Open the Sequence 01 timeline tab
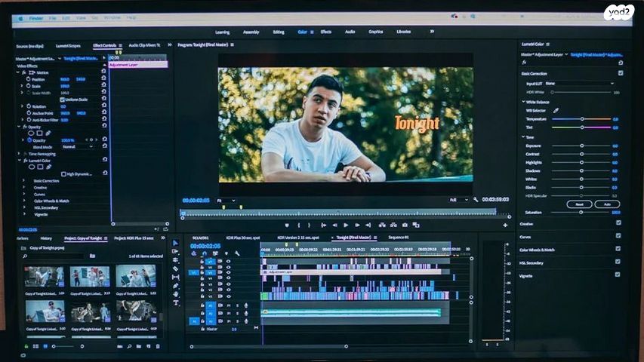This screenshot has height=362, width=644. [399, 238]
